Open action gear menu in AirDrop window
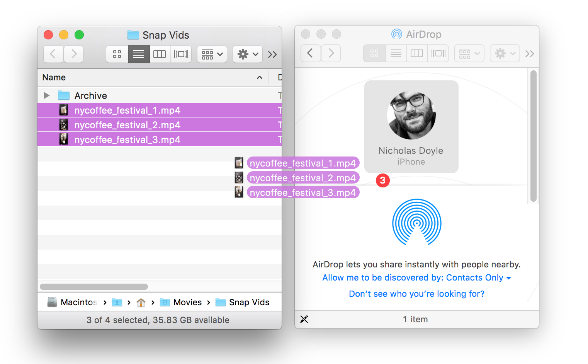 [x=505, y=53]
